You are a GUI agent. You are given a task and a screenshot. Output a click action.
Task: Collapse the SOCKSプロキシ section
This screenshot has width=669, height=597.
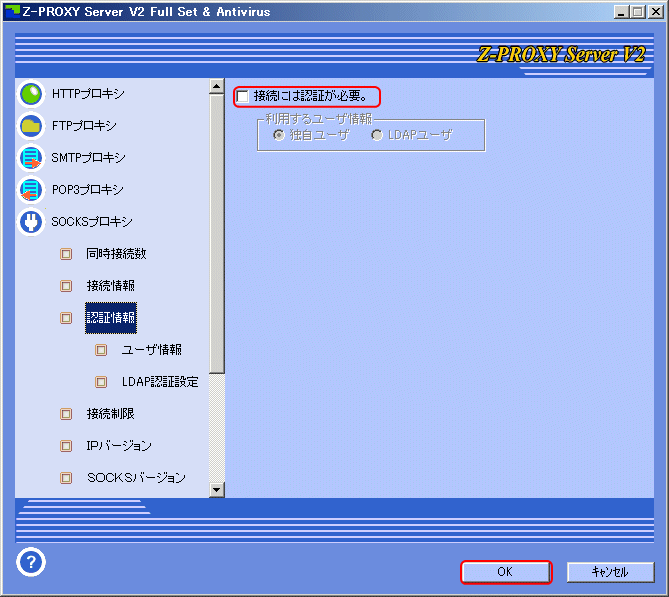[x=92, y=222]
